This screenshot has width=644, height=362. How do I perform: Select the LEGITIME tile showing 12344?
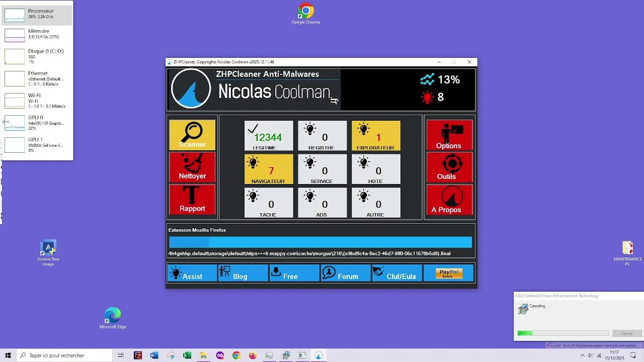click(x=269, y=136)
